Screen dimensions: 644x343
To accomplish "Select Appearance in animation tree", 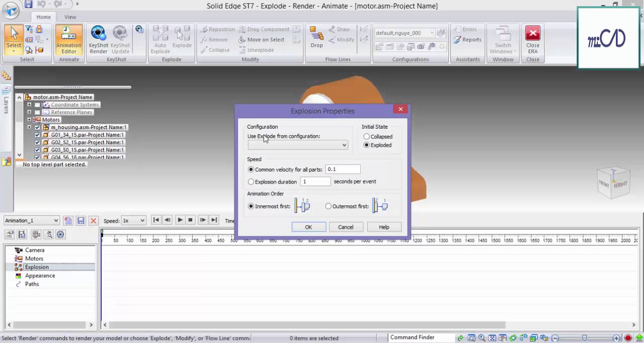I will [40, 276].
